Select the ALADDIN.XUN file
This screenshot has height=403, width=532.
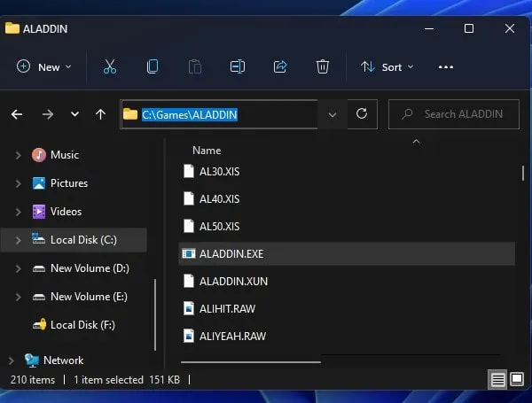click(x=347, y=281)
